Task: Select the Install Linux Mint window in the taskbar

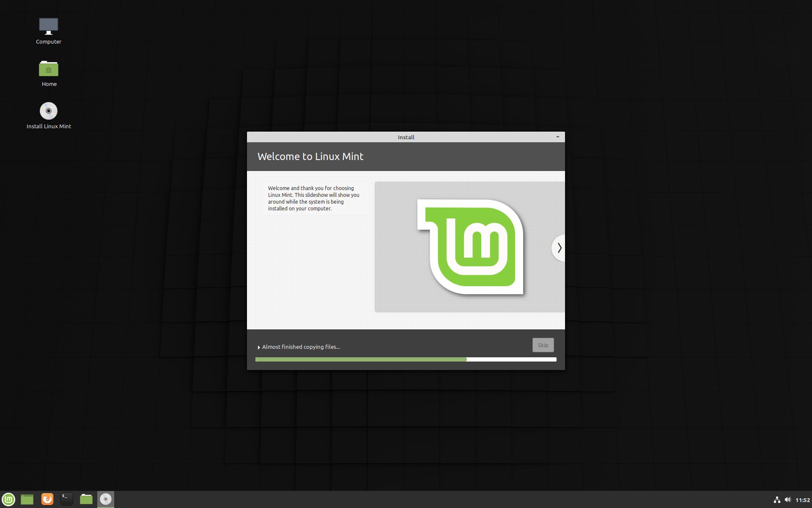Action: tap(106, 499)
